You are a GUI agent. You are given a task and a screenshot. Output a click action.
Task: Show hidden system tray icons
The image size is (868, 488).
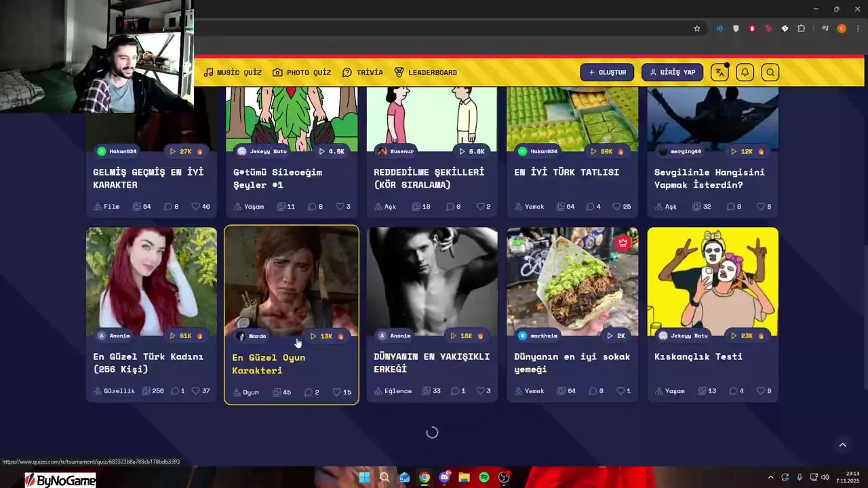pyautogui.click(x=770, y=477)
